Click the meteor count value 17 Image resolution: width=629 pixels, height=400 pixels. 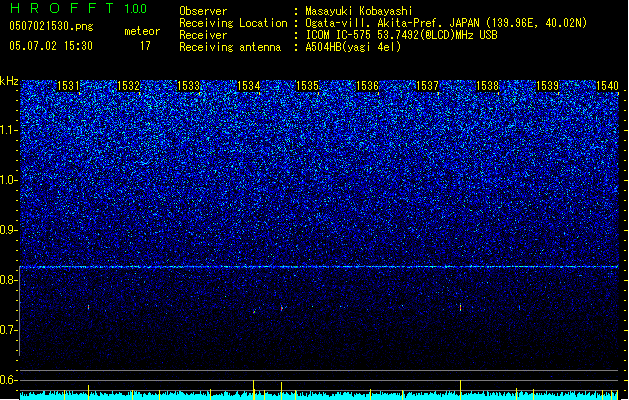[x=145, y=46]
